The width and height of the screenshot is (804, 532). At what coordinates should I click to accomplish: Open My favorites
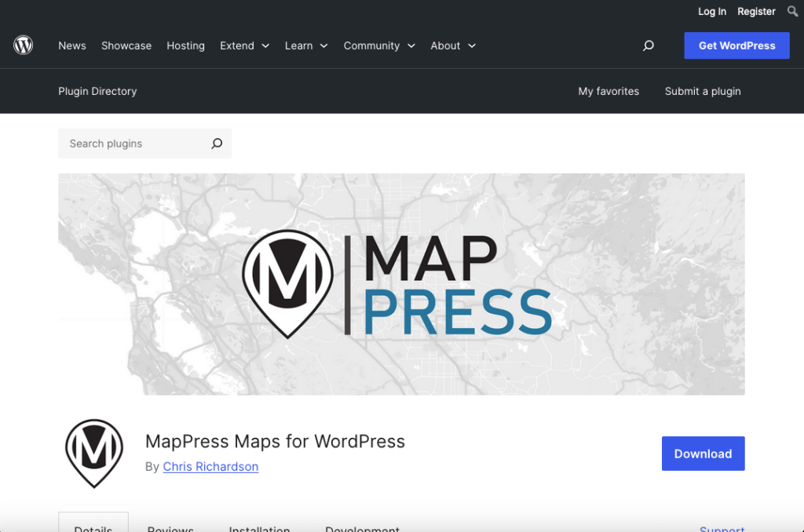point(608,91)
